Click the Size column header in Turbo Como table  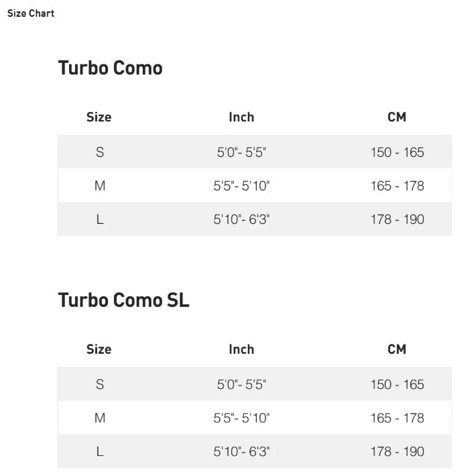tap(99, 117)
